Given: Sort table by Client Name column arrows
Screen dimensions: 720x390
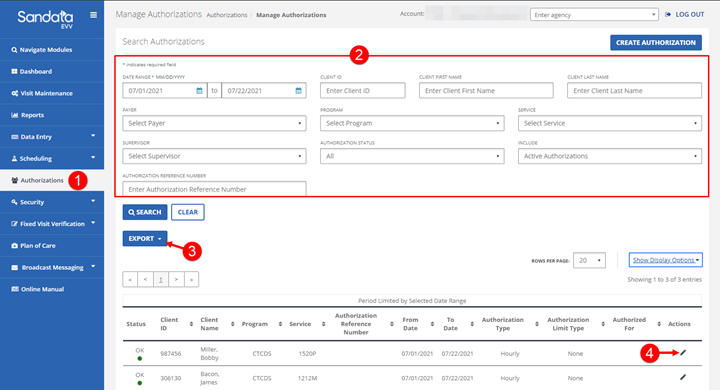Looking at the screenshot, I should 233,324.
